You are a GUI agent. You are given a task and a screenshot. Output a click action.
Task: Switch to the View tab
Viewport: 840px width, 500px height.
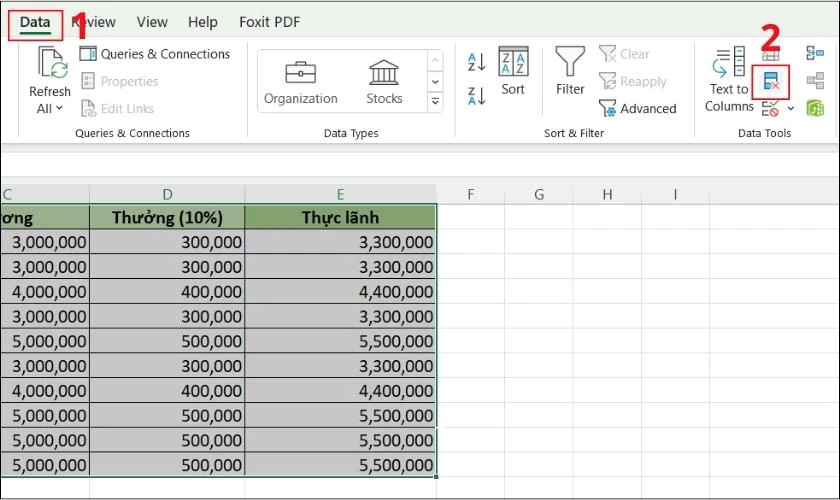pos(152,22)
